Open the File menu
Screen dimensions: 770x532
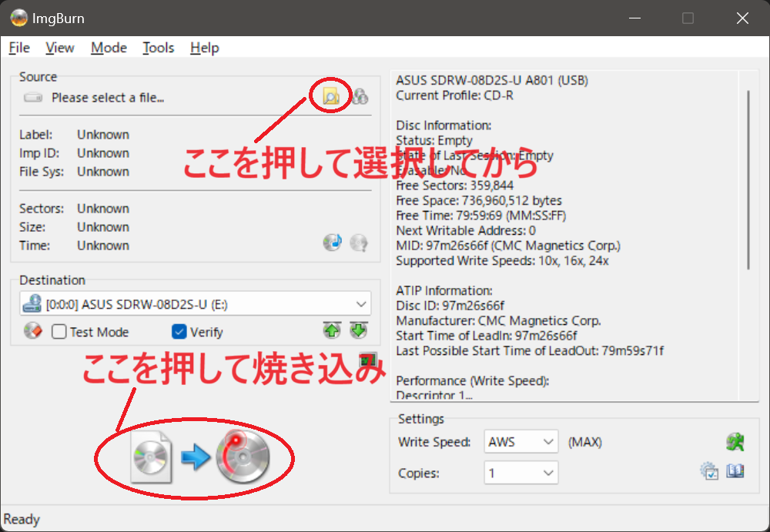20,48
